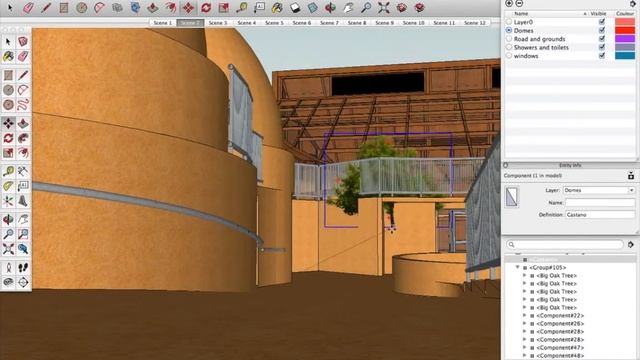
Task: Select the Push/Pull tool in left palette
Action: (23, 123)
